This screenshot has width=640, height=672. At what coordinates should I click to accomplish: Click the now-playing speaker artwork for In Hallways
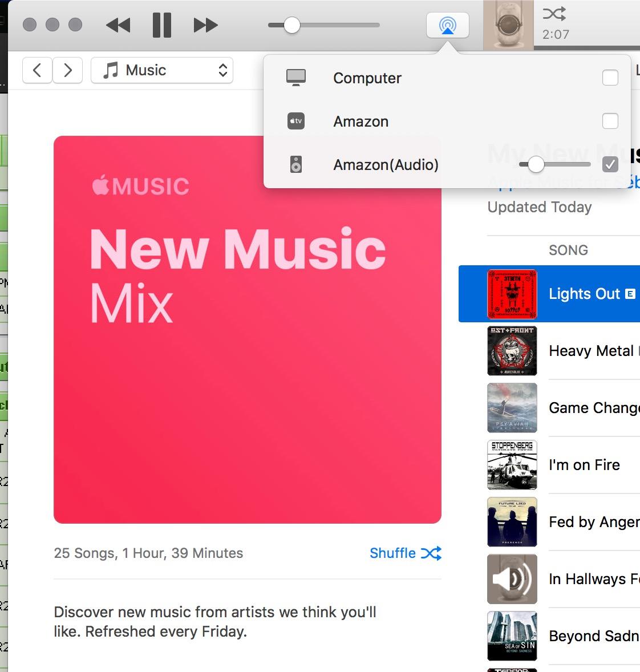point(512,579)
